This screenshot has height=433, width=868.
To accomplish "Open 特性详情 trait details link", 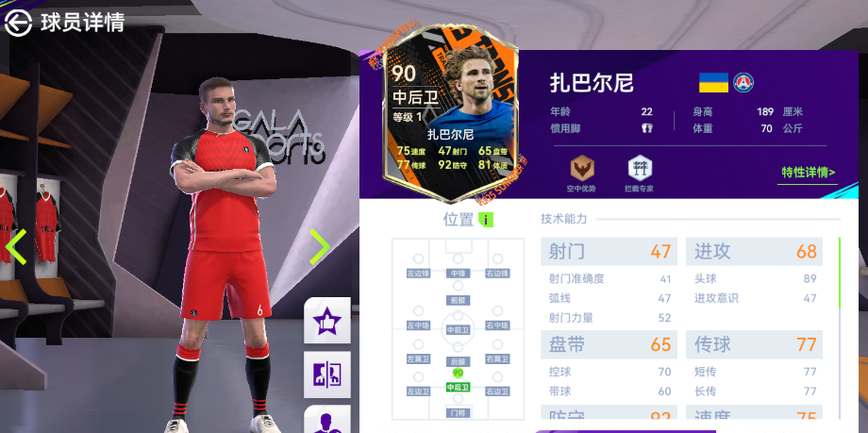I will 809,173.
